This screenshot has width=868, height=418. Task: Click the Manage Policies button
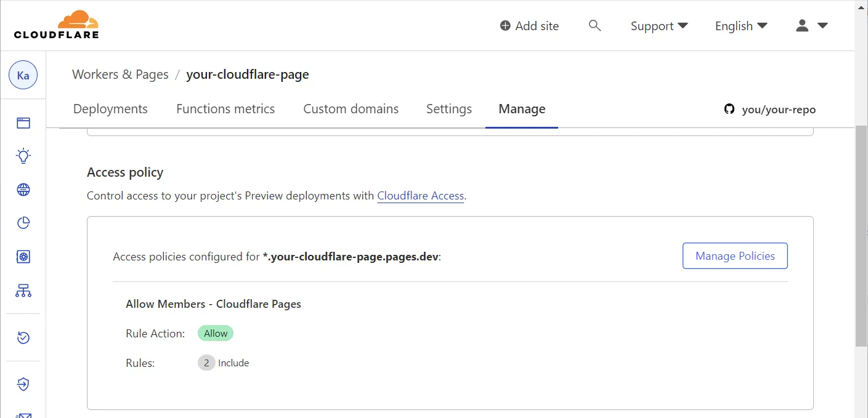[x=734, y=256]
